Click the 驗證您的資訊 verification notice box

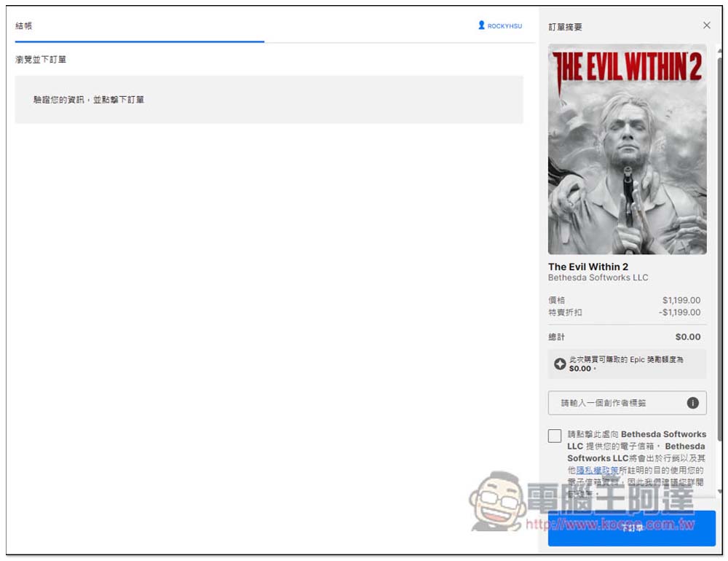point(269,100)
